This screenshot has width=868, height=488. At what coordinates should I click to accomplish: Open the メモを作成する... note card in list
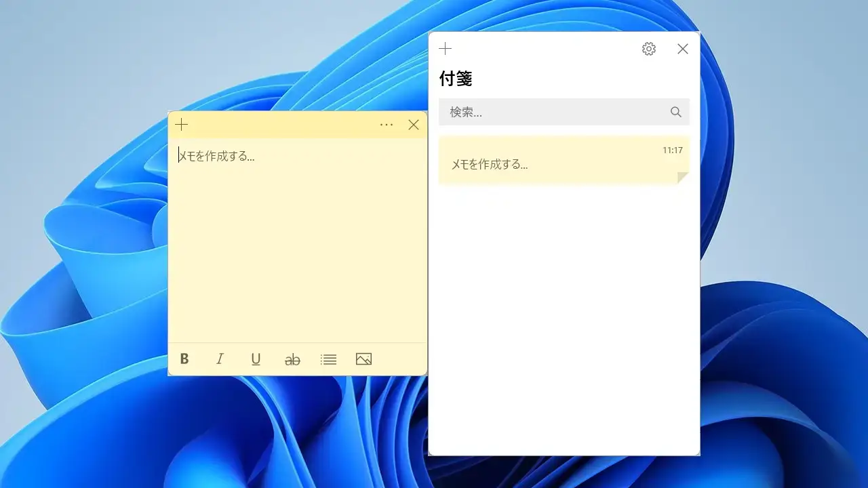tap(542, 164)
